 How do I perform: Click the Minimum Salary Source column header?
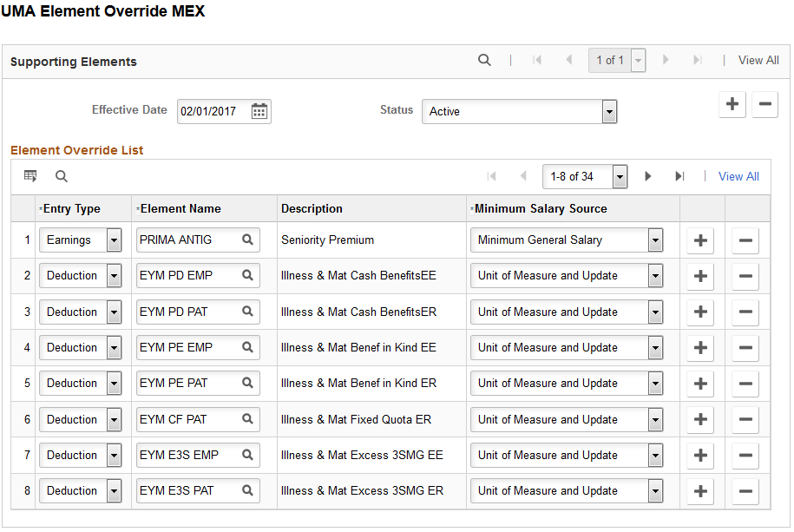[541, 209]
